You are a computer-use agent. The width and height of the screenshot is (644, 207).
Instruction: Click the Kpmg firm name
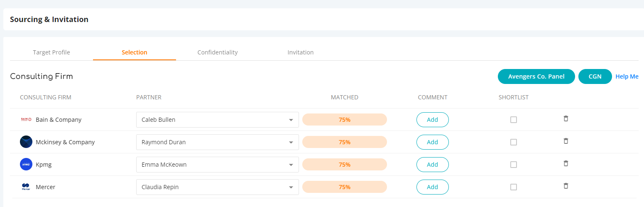coord(44,165)
